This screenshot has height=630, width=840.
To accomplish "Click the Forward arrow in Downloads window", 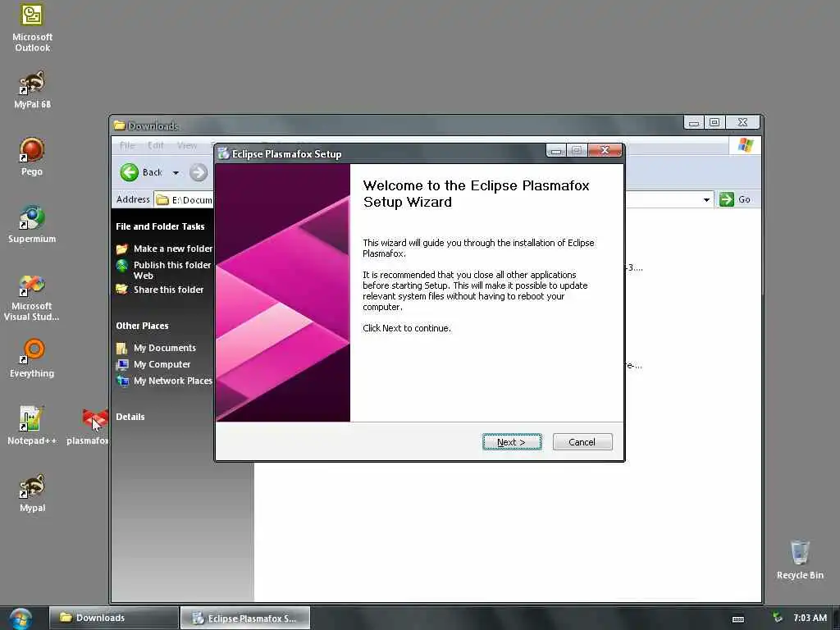I will (199, 172).
